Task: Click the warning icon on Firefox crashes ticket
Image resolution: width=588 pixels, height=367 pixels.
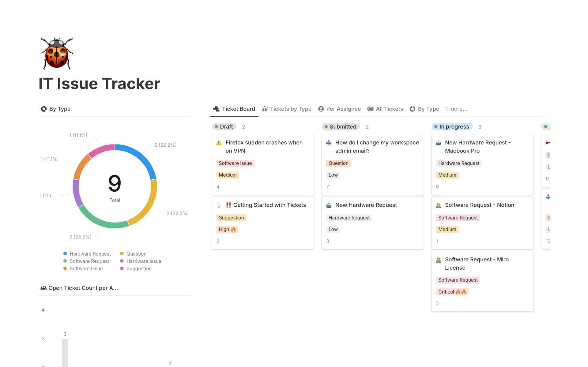Action: pyautogui.click(x=219, y=143)
